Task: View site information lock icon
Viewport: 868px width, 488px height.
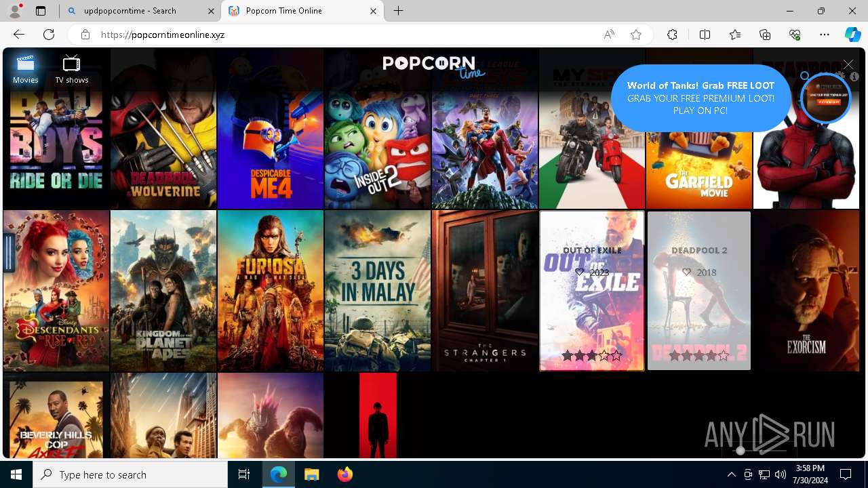Action: (x=85, y=35)
